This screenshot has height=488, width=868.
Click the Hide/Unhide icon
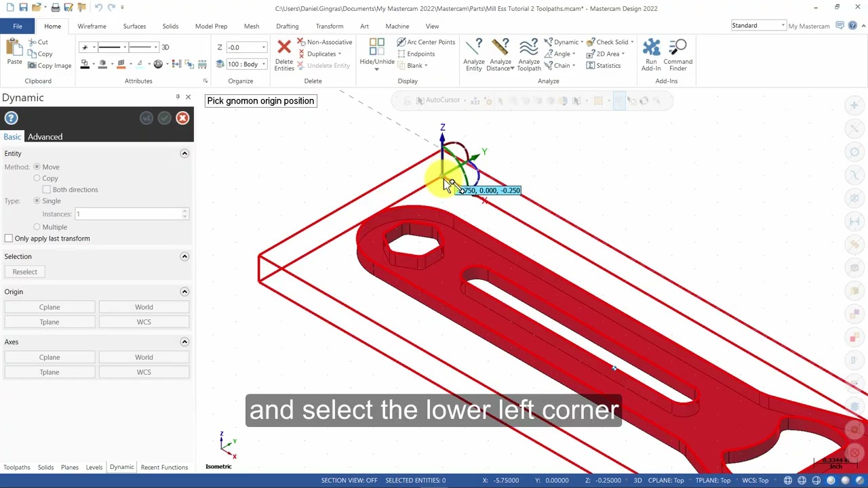[377, 47]
